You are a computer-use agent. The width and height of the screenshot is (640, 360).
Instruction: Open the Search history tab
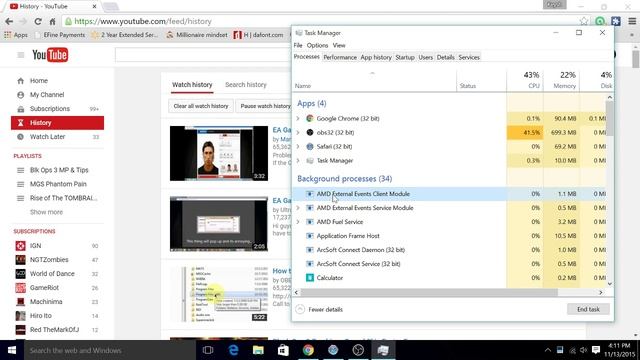[x=246, y=84]
